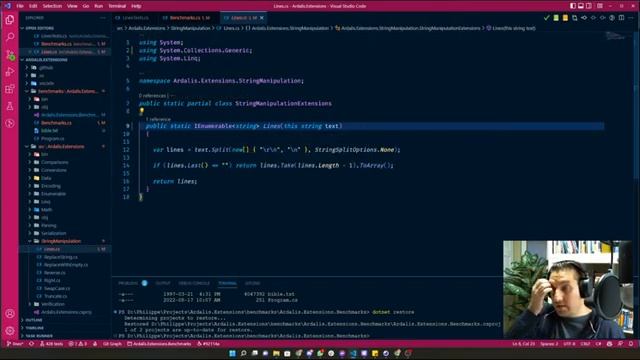Collapse the benchmarks Ardalis.Extensions folder
640x360 pixels.
(x=65, y=91)
